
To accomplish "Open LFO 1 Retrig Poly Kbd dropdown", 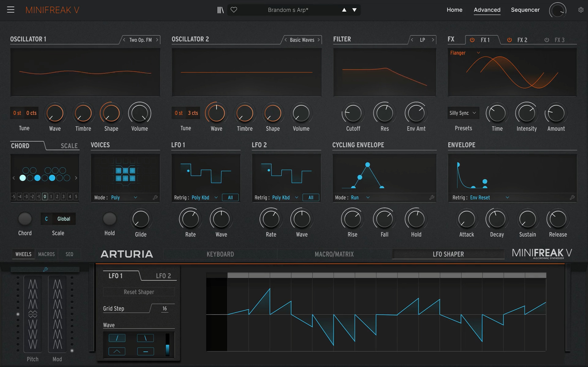I will pyautogui.click(x=205, y=197).
